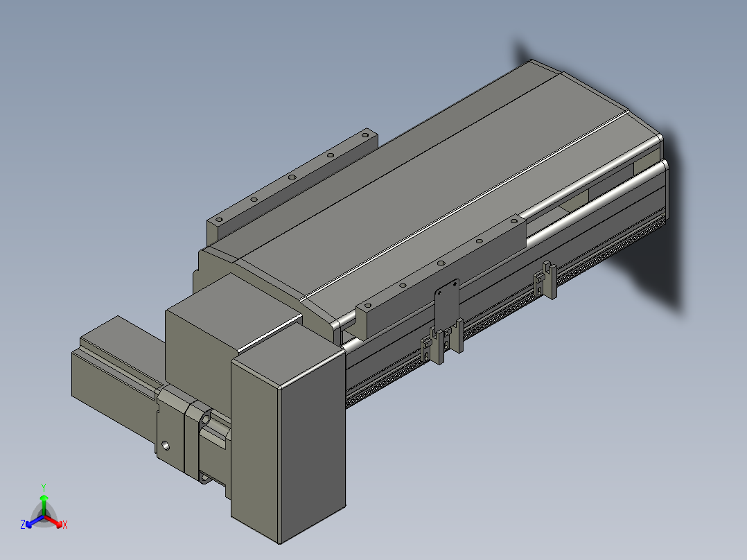The width and height of the screenshot is (747, 560).
Task: Select the round hole on the motor flange
Action: 166,446
